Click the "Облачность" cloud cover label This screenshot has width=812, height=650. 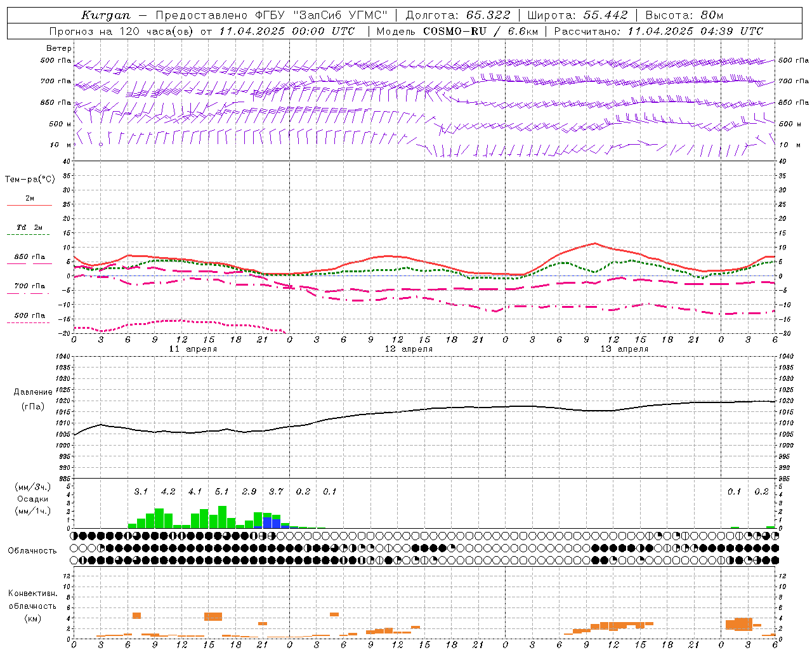point(32,551)
